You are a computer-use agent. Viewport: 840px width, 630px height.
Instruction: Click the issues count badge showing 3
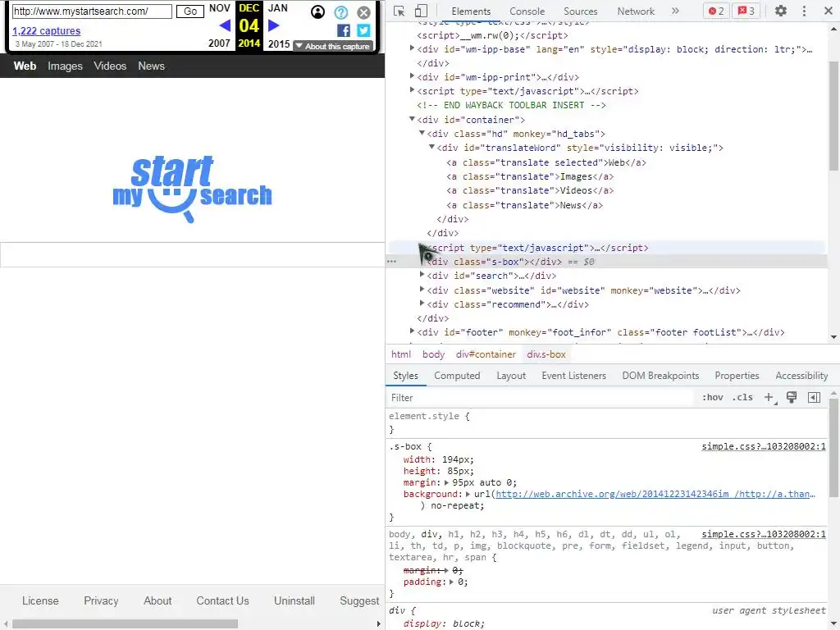[746, 11]
